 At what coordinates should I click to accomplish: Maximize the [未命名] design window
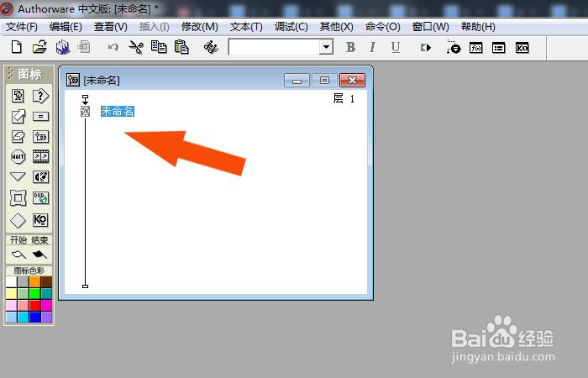tap(324, 81)
